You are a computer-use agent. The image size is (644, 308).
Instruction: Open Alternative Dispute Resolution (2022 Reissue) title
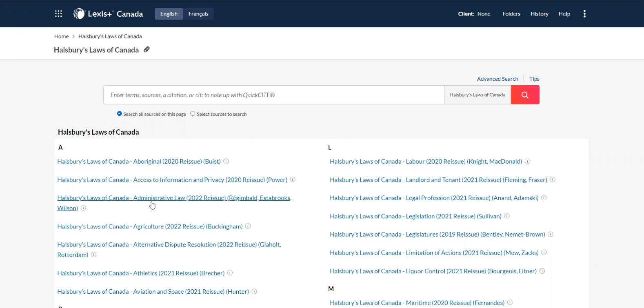(x=169, y=250)
